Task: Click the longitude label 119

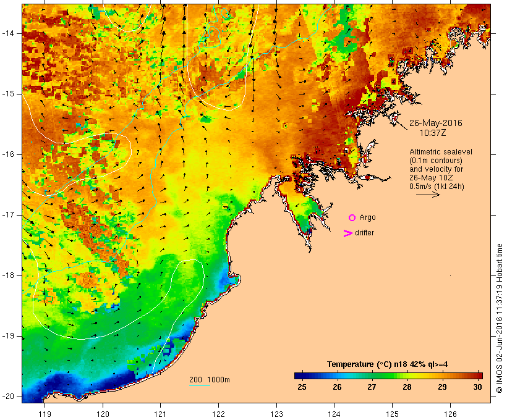Action: pyautogui.click(x=45, y=414)
